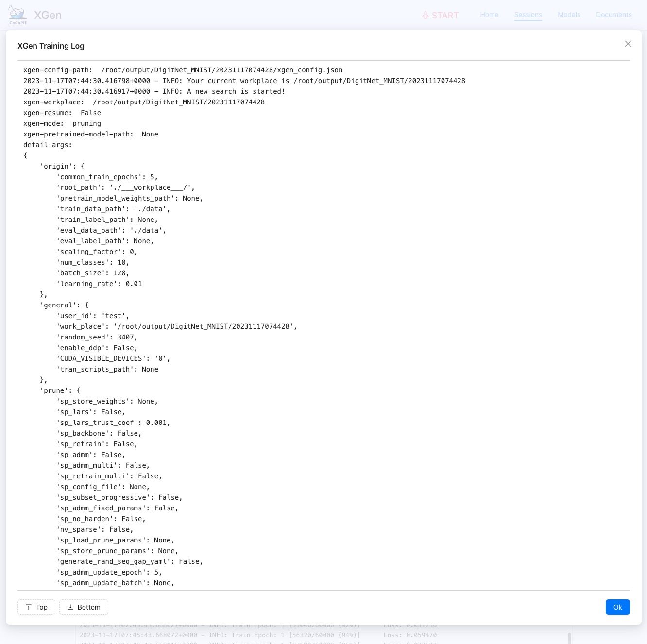
Task: Click the 'general': { section line
Action: click(x=64, y=305)
